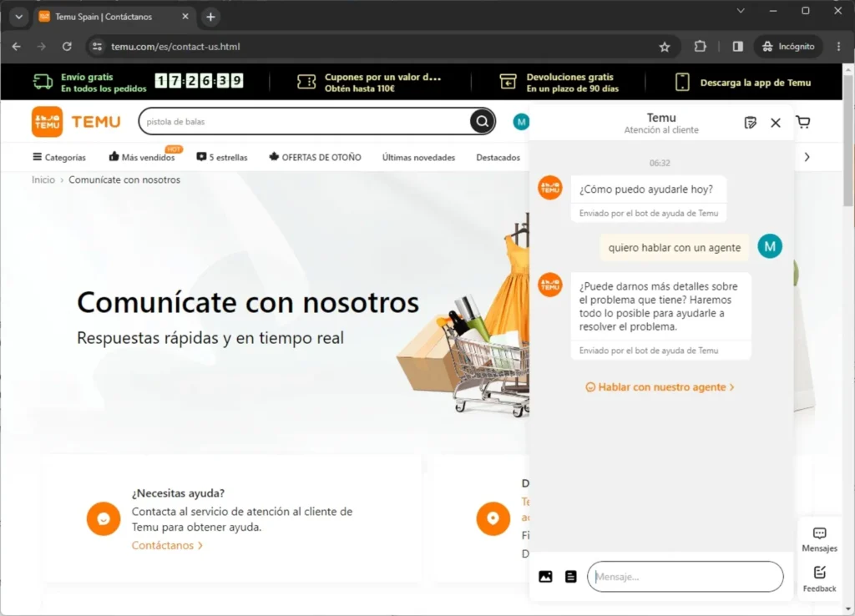Click the Hablar con nuestro agente link
The height and width of the screenshot is (616, 855).
(660, 386)
